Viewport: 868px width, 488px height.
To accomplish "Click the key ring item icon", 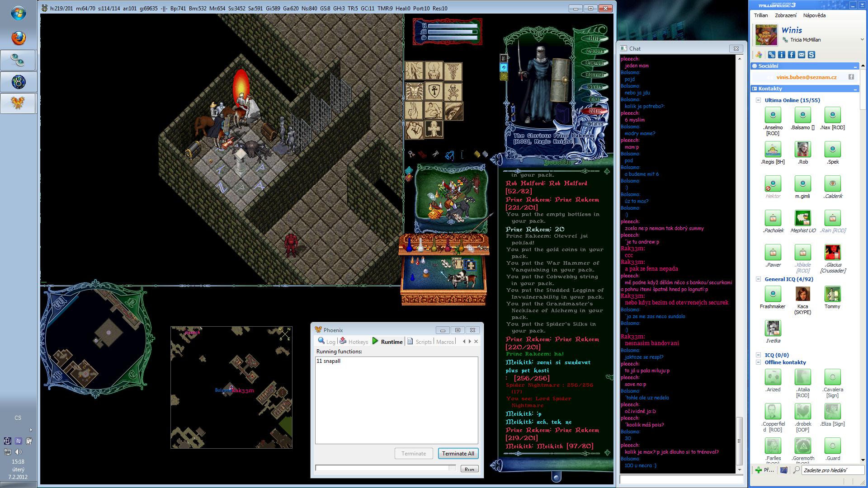I will tap(411, 155).
